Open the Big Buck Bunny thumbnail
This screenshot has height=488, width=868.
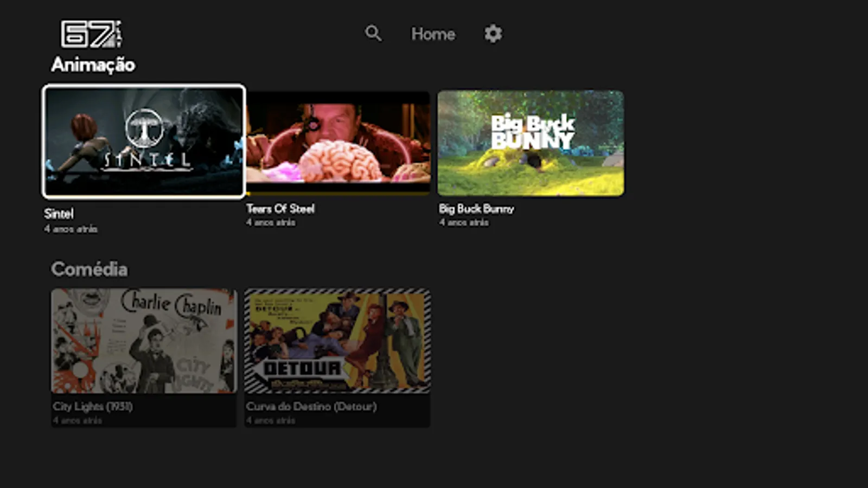pyautogui.click(x=531, y=143)
